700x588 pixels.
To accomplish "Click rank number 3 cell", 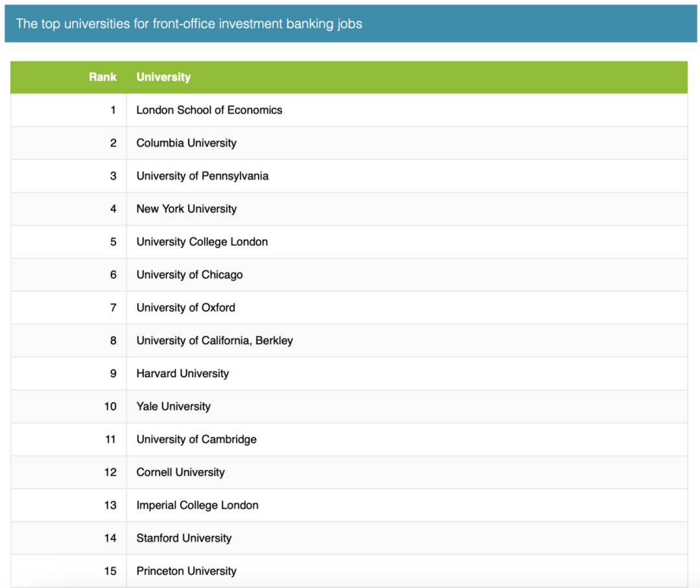I will tap(69, 176).
